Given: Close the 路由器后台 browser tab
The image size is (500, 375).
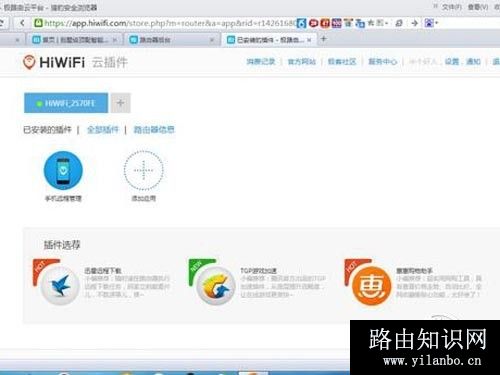Looking at the screenshot, I should (212, 40).
